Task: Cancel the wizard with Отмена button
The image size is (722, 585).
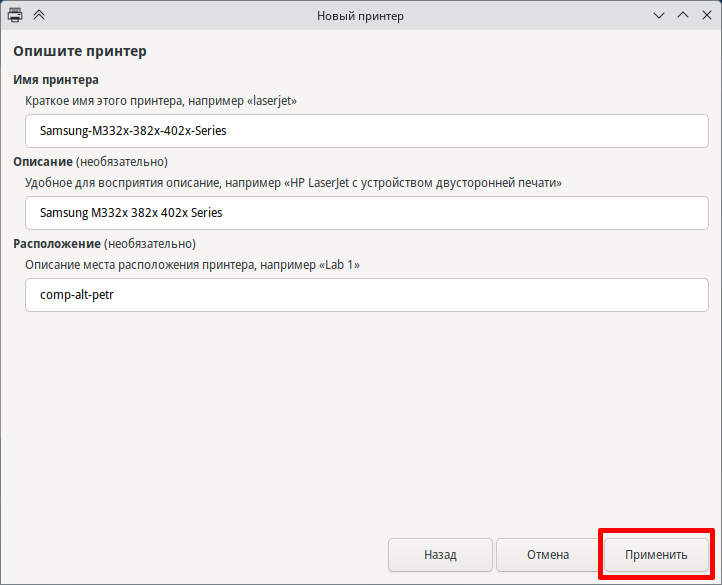Action: (x=548, y=555)
